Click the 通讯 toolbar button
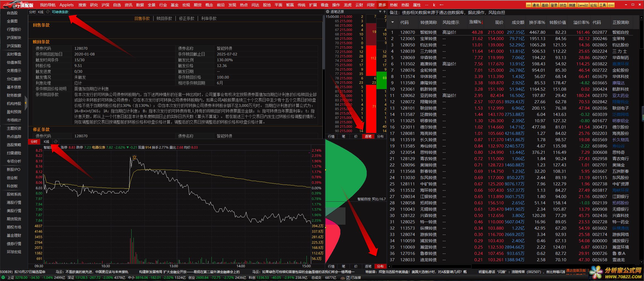The width and height of the screenshot is (644, 281). pos(536,5)
